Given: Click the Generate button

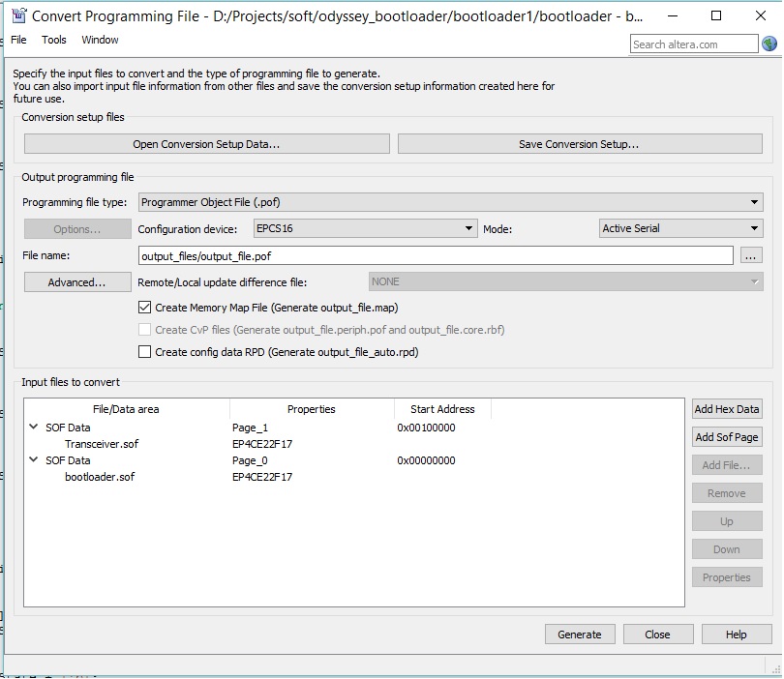Looking at the screenshot, I should (580, 635).
